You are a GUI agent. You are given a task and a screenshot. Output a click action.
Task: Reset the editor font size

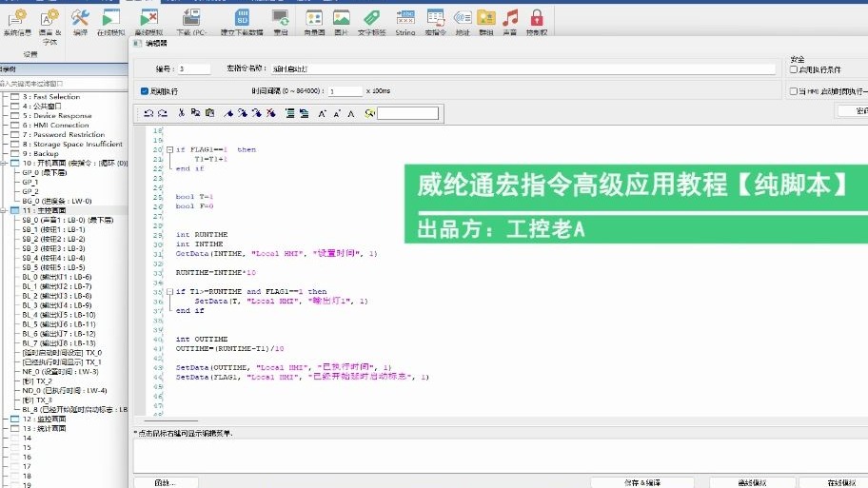[x=351, y=113]
